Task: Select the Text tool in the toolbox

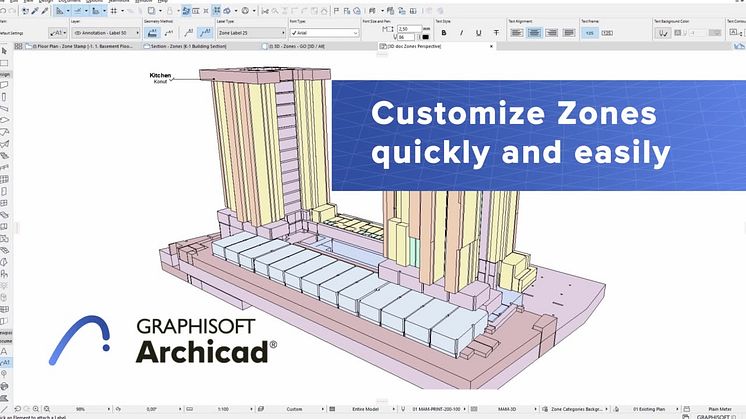Action: tap(4, 351)
